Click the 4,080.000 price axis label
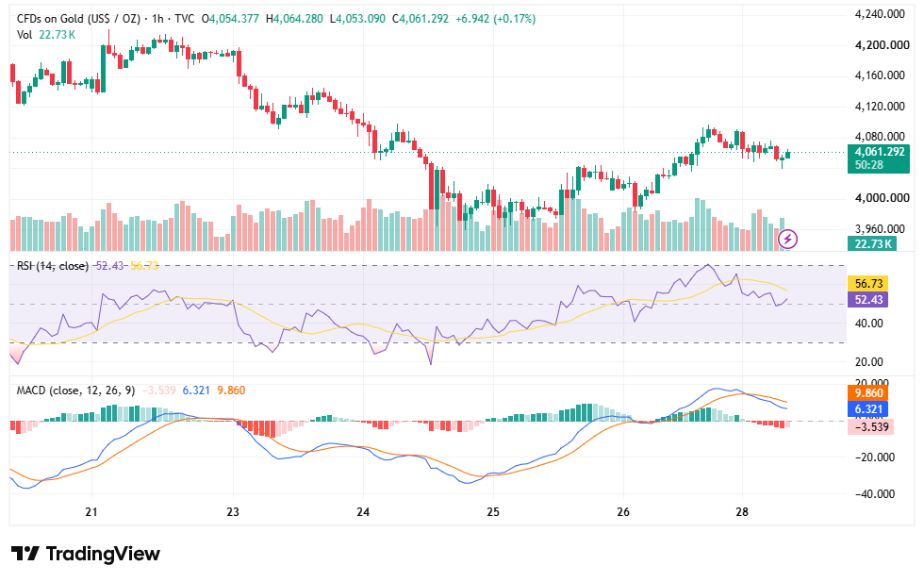The height and width of the screenshot is (582, 924). (880, 137)
